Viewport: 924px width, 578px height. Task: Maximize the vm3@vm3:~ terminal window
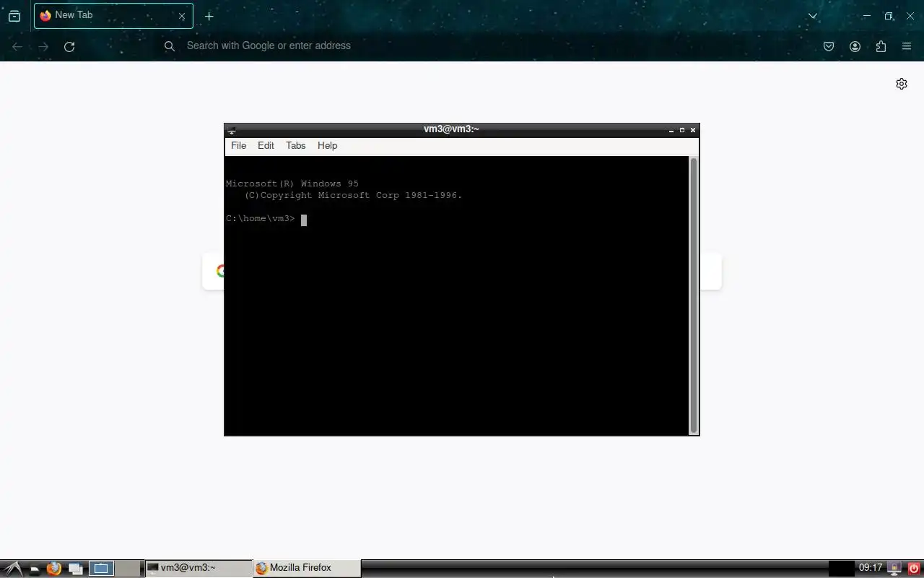coord(682,130)
